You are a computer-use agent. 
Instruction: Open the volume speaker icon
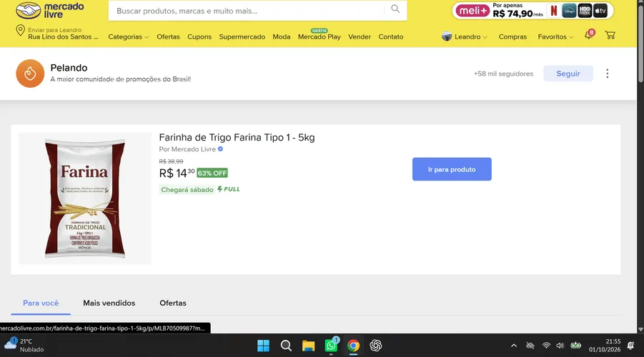click(x=560, y=346)
